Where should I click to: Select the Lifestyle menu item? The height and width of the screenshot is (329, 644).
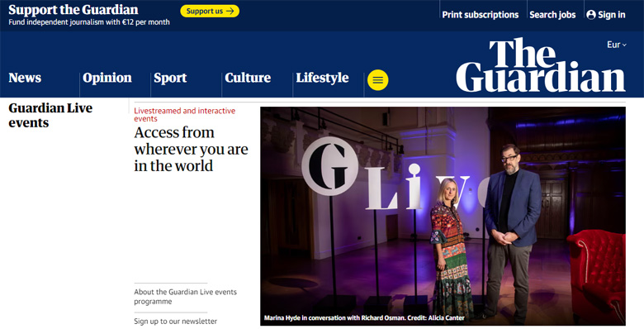322,78
